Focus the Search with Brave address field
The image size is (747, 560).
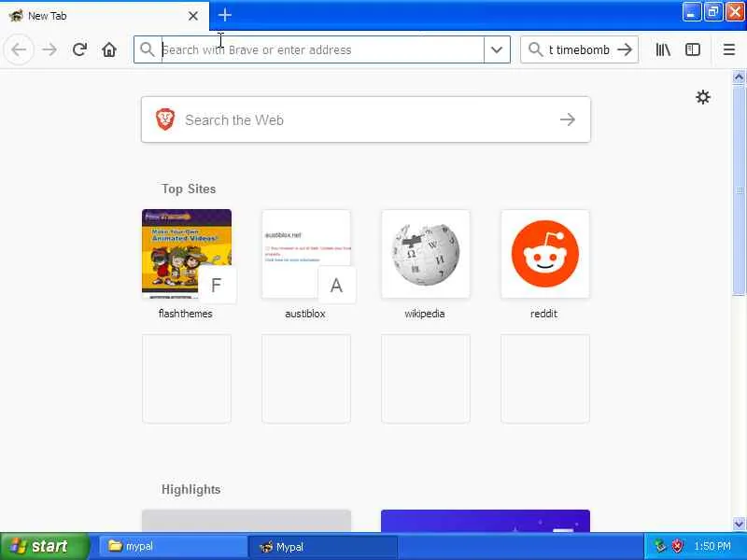click(322, 49)
